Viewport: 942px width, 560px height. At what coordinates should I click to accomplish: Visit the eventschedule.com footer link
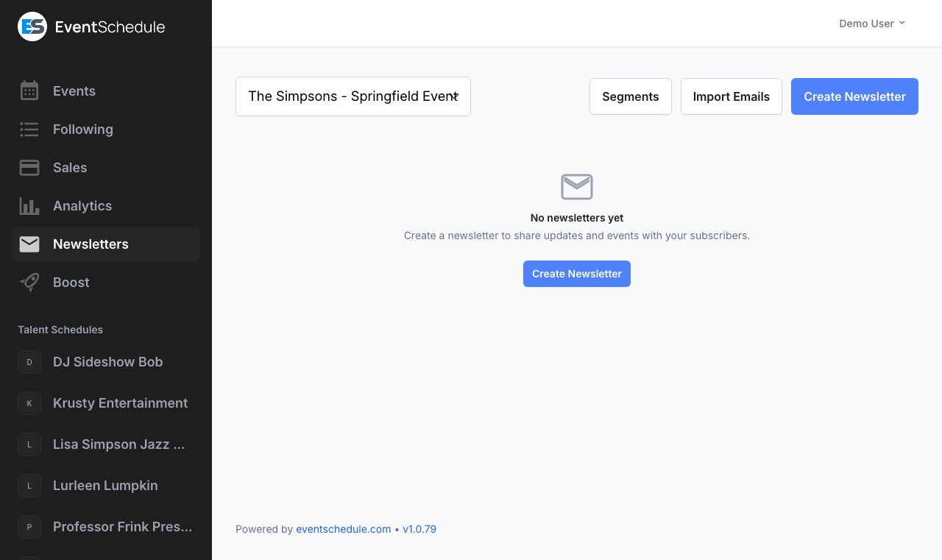(343, 529)
